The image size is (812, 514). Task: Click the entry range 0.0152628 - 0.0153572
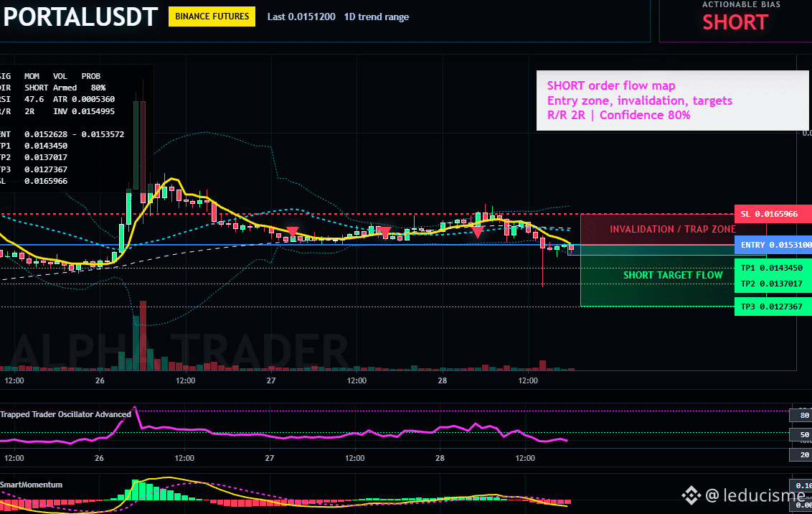click(74, 134)
